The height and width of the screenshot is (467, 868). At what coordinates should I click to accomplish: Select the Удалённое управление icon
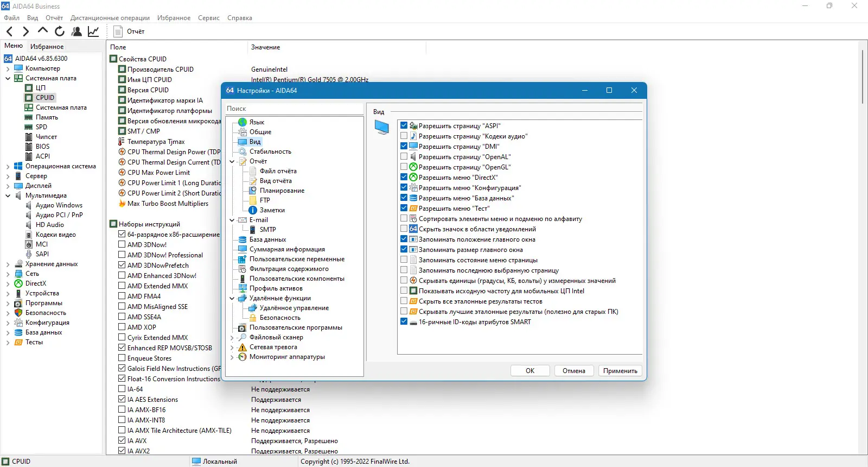click(x=253, y=308)
